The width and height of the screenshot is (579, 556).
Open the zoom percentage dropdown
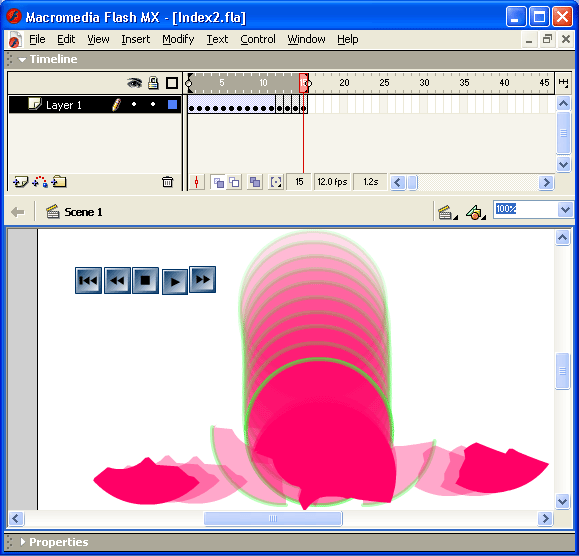pos(565,210)
